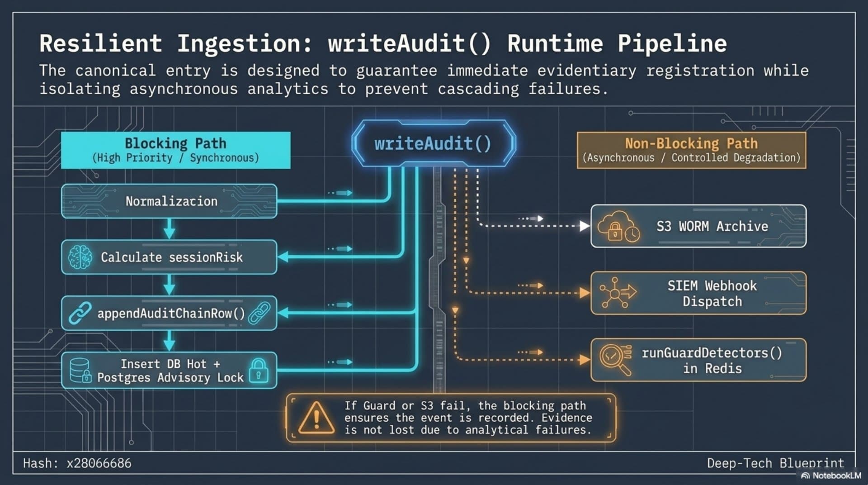The image size is (868, 485).
Task: Click the Hash: x28066686 footer text
Action: [77, 463]
